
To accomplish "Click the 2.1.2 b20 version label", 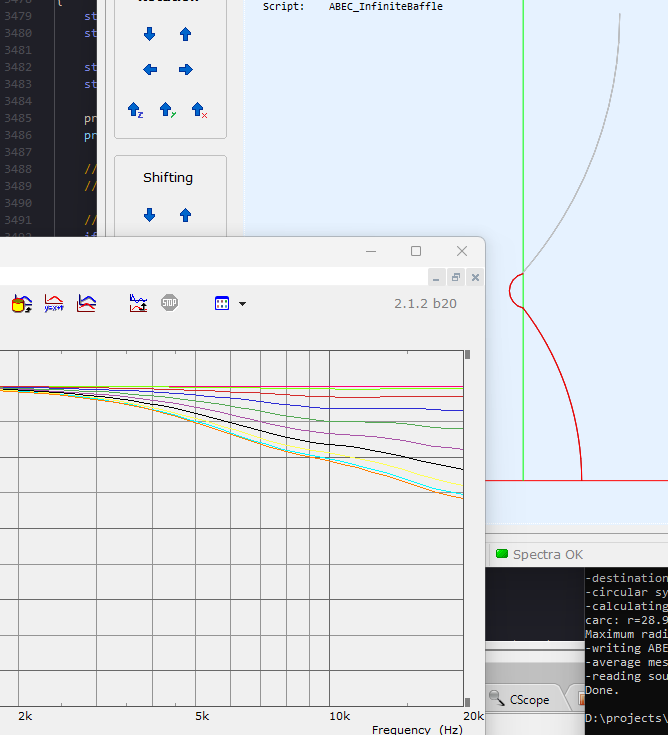I will 425,304.
